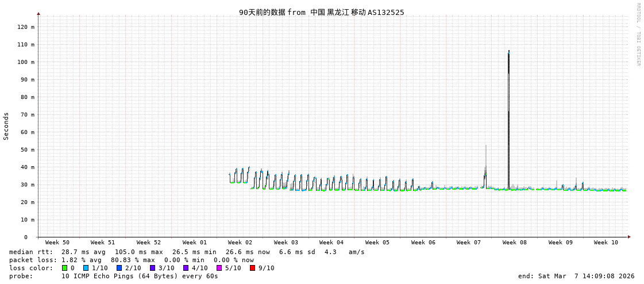This screenshot has width=644, height=284.
Task: Select the red 9/10 loss swatch
Action: coord(252,268)
